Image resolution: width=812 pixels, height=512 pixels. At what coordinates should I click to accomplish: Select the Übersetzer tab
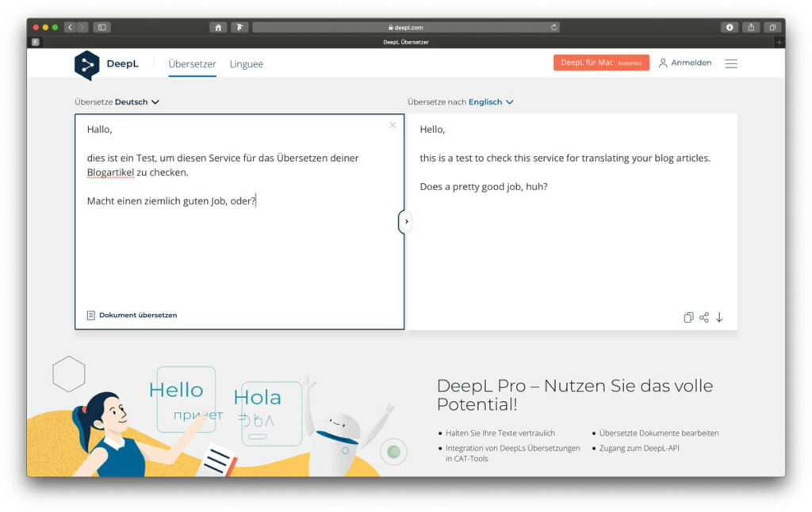(192, 64)
